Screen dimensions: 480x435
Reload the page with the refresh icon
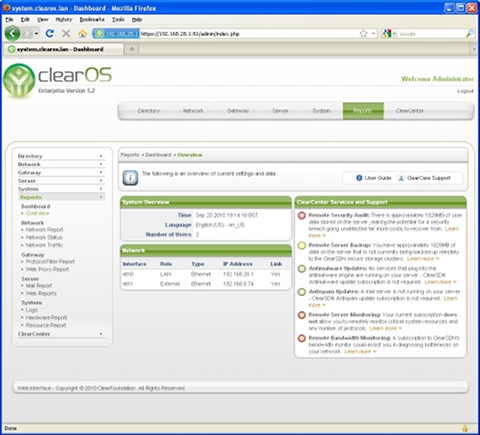50,33
